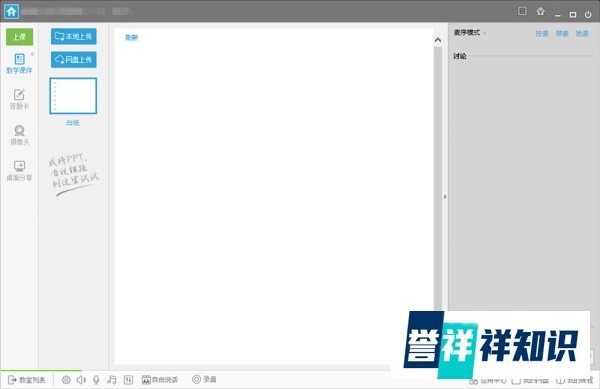Click the 自由说话 free talk button

point(160,380)
